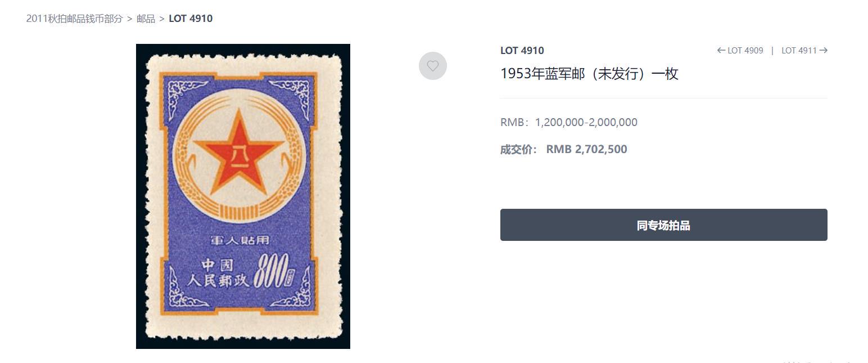
Task: Select estimate range 1,200,000-2,000,000
Action: pos(586,122)
